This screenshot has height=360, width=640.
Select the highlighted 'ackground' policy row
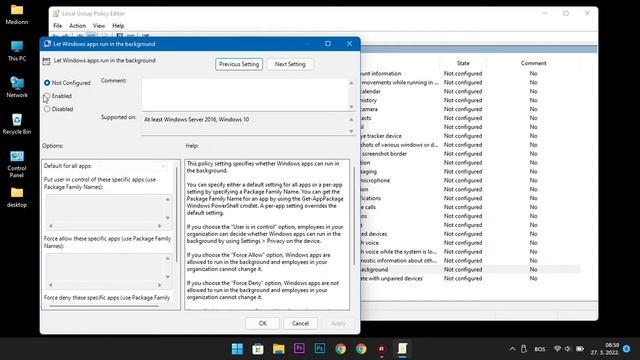[x=469, y=269]
